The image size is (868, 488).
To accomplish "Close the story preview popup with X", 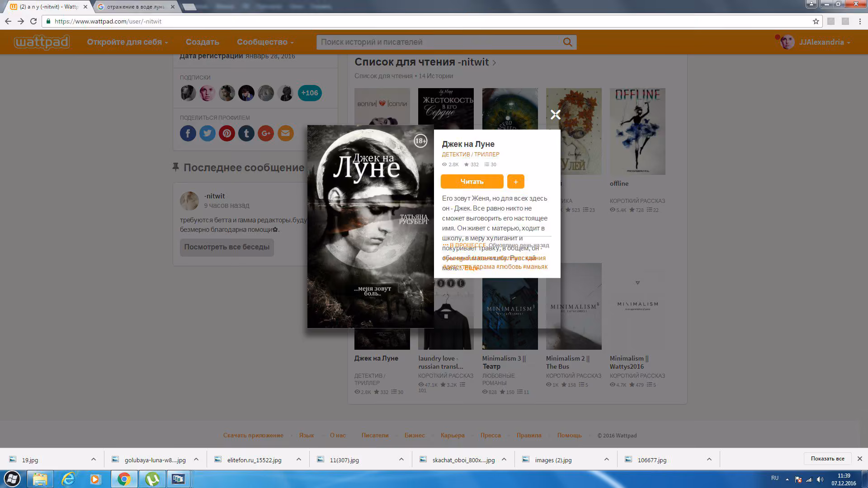I will [x=556, y=115].
